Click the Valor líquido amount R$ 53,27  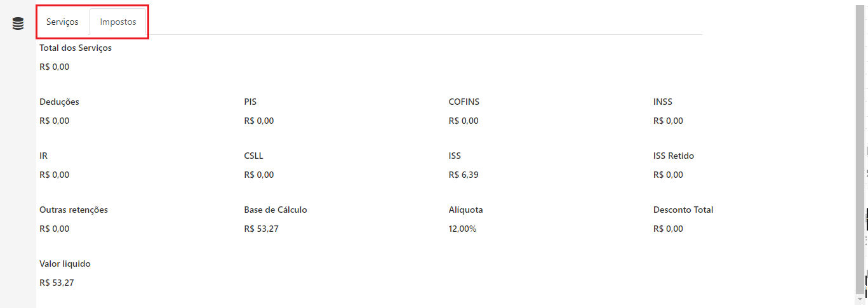[57, 283]
